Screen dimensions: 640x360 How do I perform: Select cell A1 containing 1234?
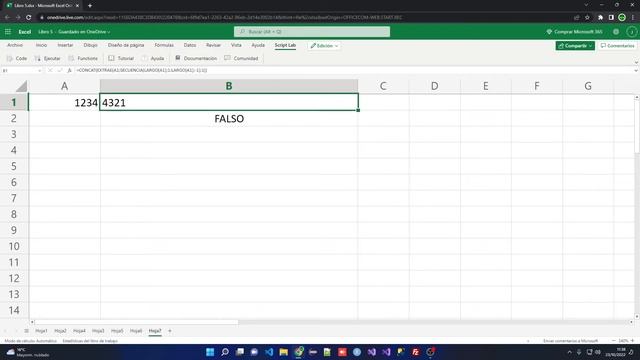(64, 102)
